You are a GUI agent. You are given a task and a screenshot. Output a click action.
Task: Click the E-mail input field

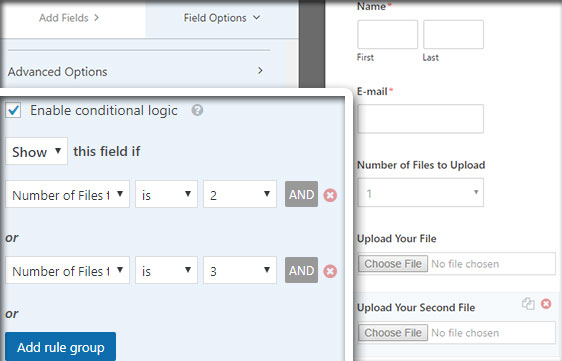(x=420, y=119)
